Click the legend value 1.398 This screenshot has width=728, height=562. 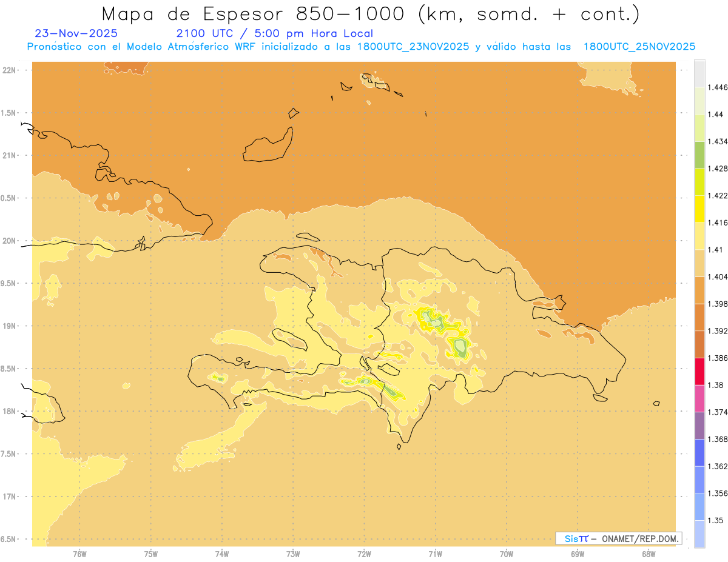(718, 304)
